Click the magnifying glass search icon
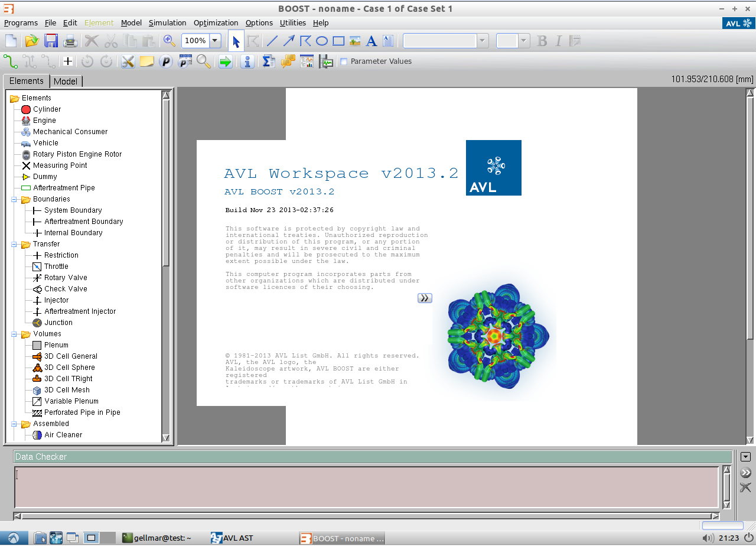756x546 pixels. click(x=204, y=61)
